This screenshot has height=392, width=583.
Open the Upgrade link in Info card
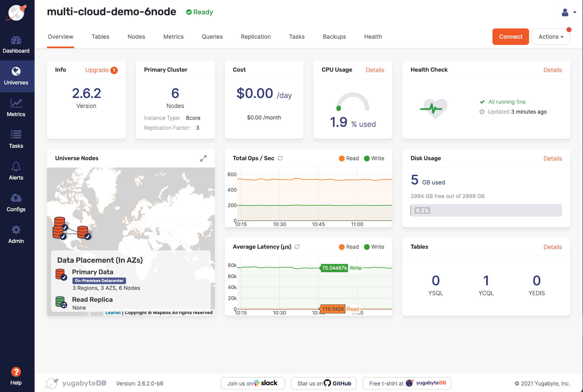97,70
